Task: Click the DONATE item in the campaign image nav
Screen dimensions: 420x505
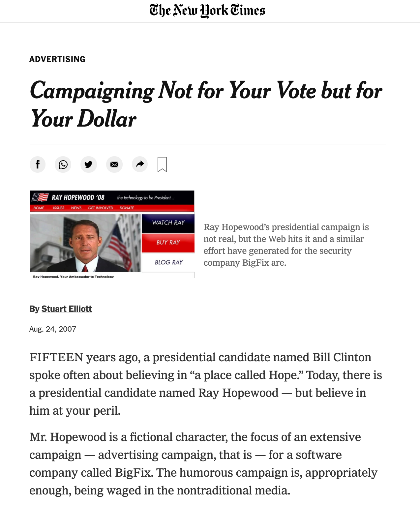Action: point(127,208)
